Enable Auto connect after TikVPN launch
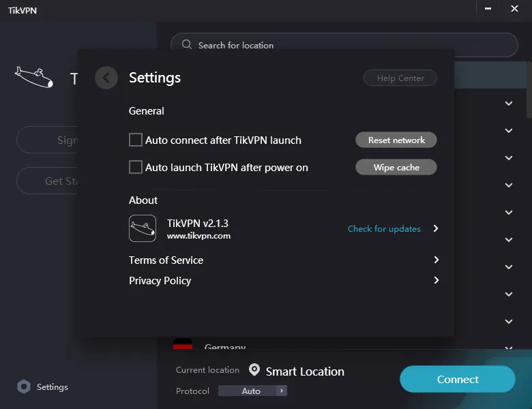 point(135,140)
